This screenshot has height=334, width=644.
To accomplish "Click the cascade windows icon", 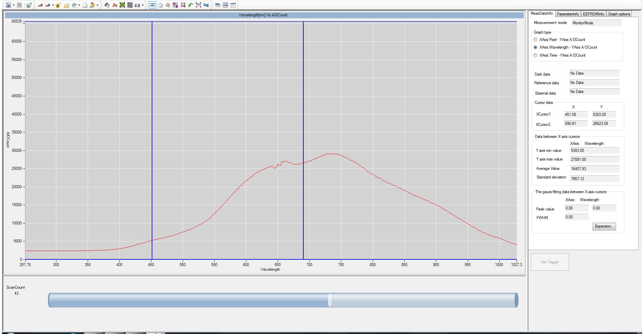I will (x=218, y=5).
